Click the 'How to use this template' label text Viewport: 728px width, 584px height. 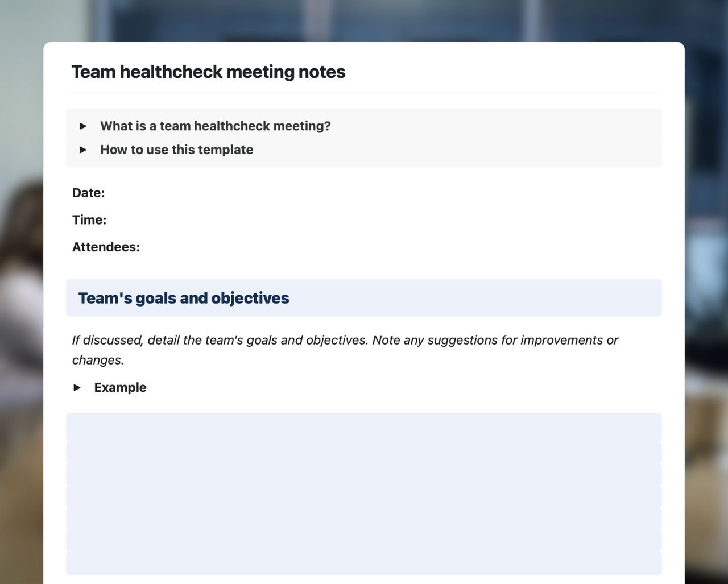click(176, 150)
